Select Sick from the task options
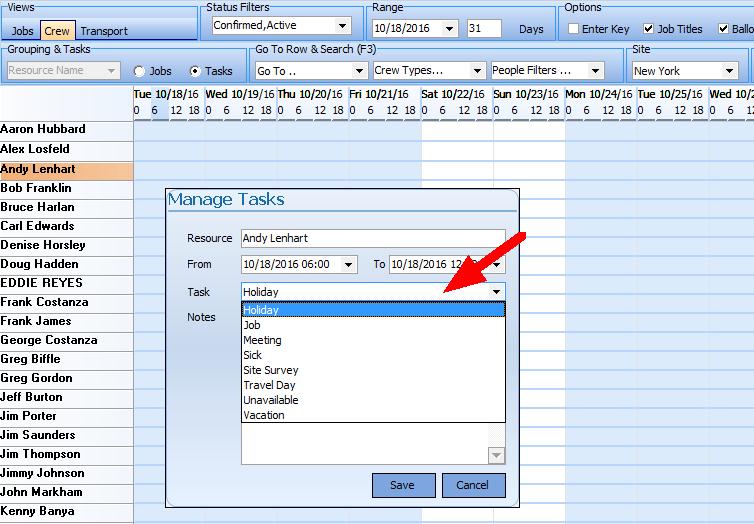The image size is (754, 524). click(x=252, y=355)
